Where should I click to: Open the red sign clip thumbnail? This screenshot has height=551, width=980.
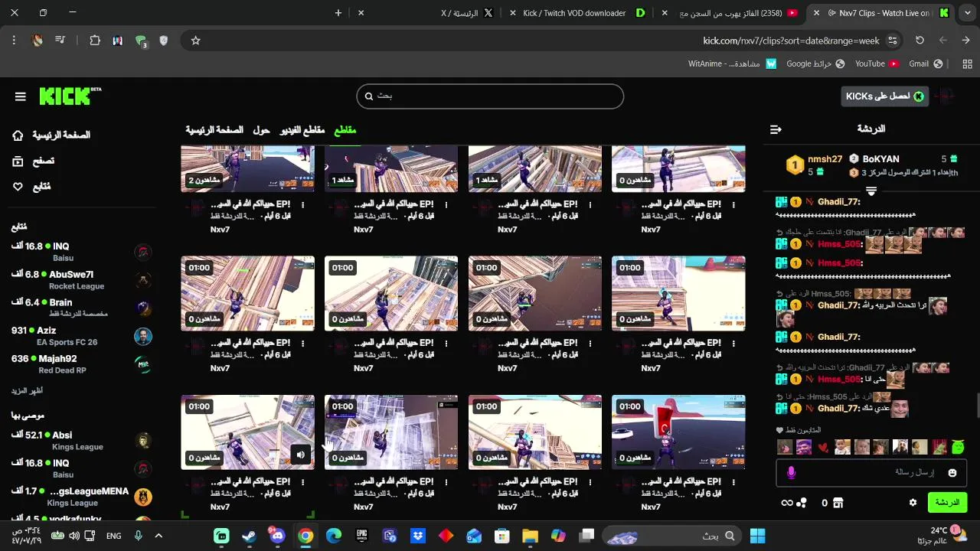tap(678, 432)
